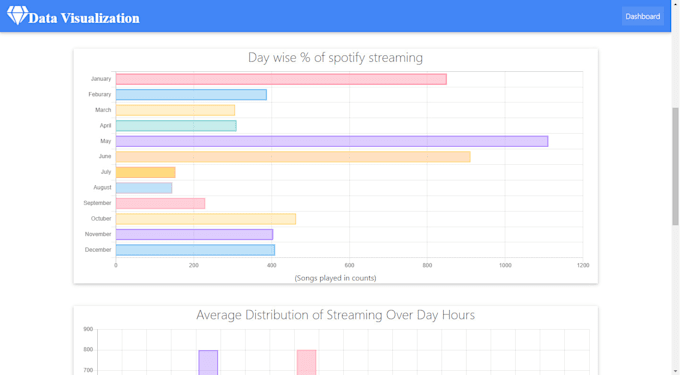Image resolution: width=680 pixels, height=375 pixels.
Task: Select the pink September bar
Action: point(160,203)
